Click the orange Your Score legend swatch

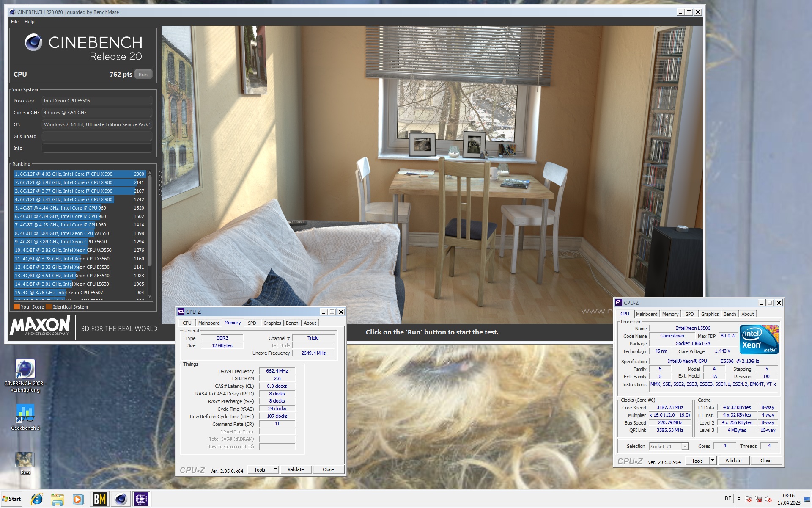click(16, 307)
